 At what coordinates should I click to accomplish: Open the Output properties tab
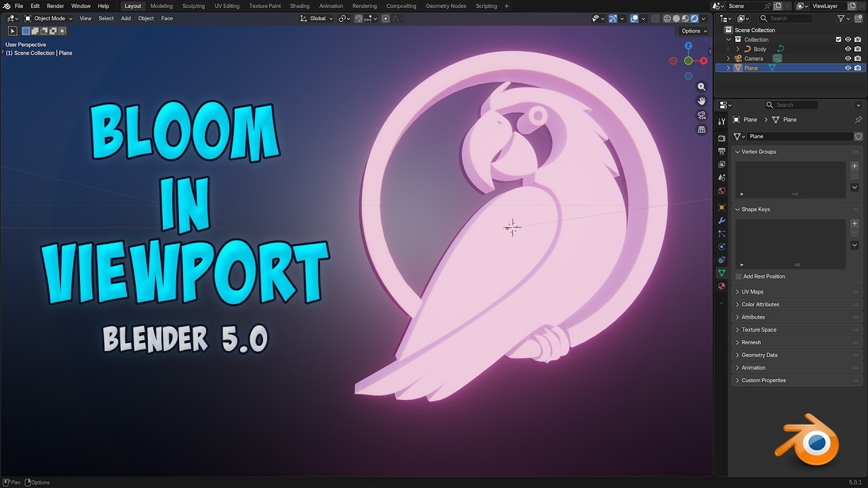(x=722, y=151)
